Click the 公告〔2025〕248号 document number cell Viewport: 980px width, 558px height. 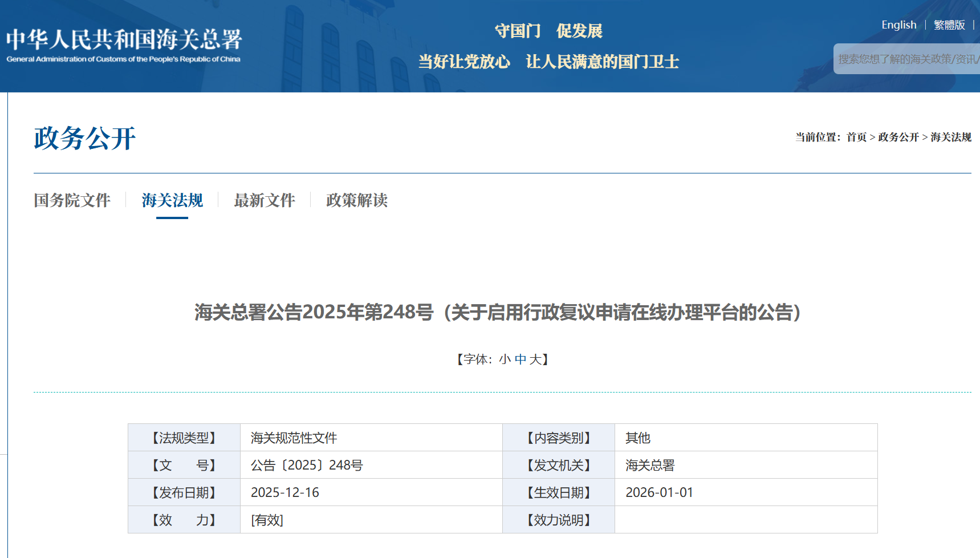coord(307,465)
